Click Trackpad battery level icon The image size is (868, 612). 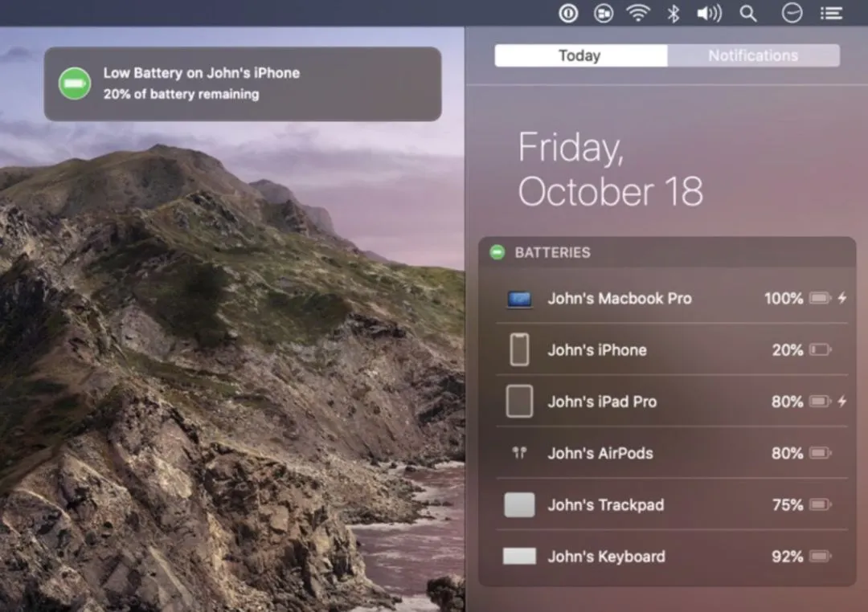tap(820, 504)
